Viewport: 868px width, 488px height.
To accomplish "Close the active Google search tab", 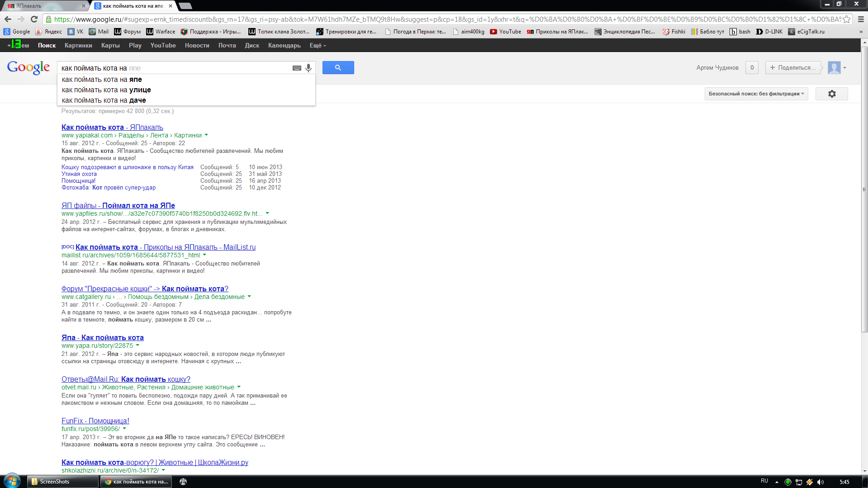I will pos(171,6).
